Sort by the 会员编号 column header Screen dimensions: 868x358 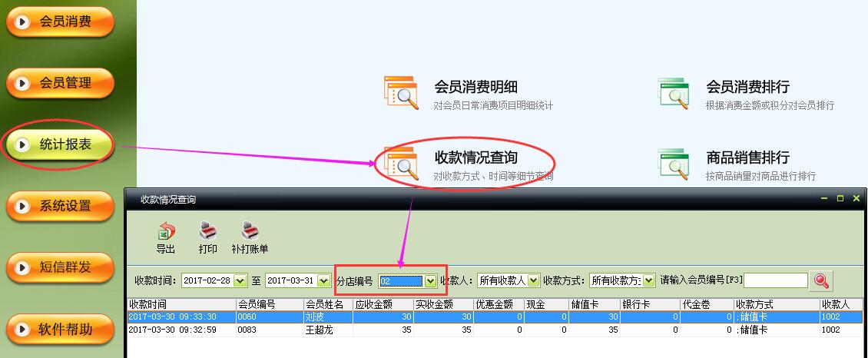point(270,305)
